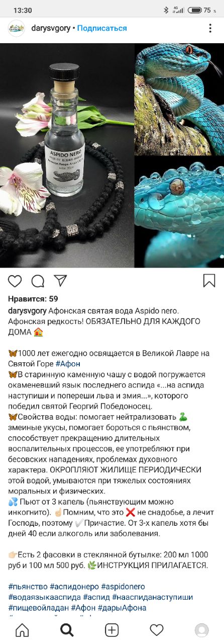
Task: Create new post with plus icon
Action: (111, 629)
